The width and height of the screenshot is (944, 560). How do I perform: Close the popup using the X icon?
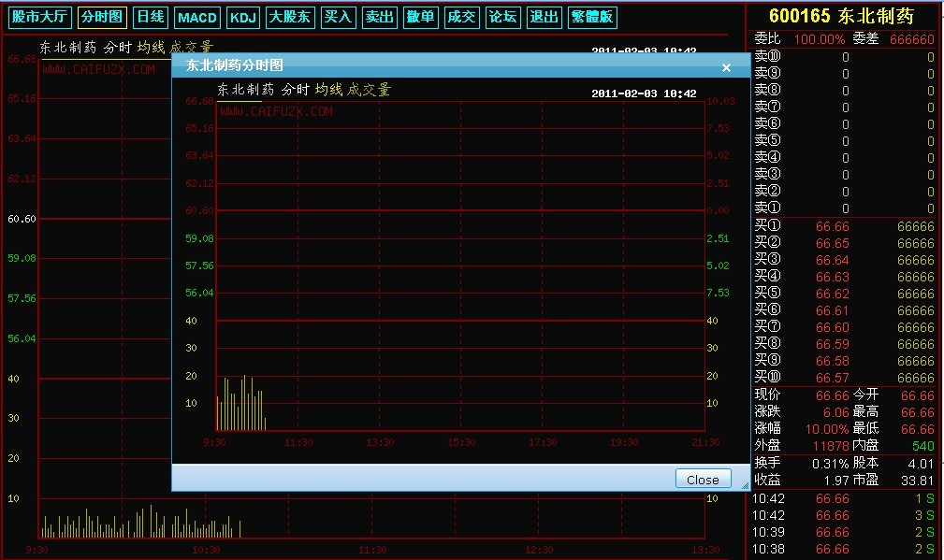tap(726, 67)
